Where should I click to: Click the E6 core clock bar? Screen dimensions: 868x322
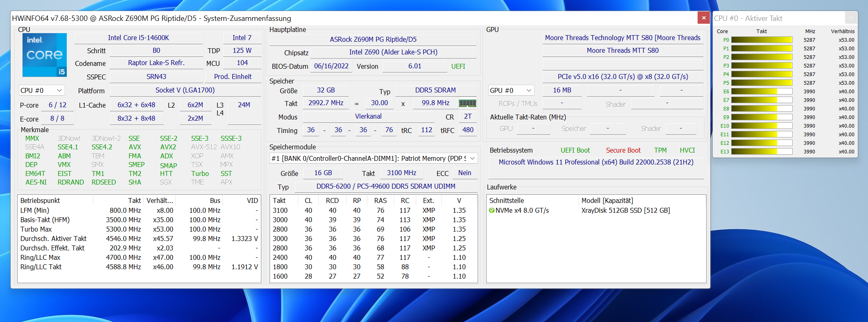pos(762,91)
